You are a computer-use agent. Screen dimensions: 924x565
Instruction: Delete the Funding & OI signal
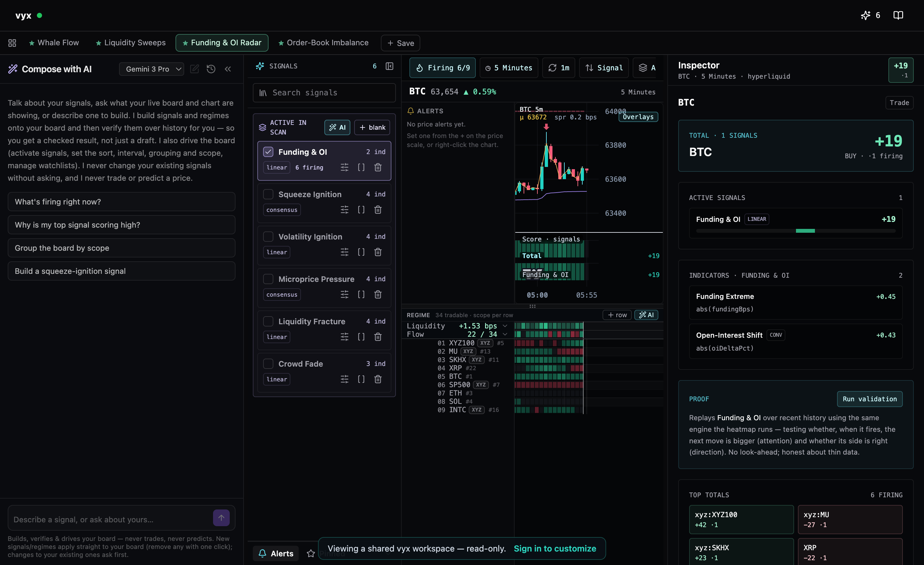point(378,167)
